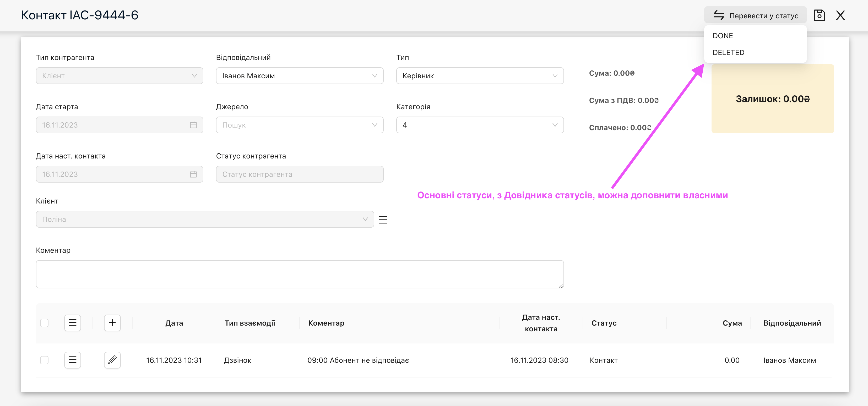
Task: Expand the Відповідальний dropdown showing Іванов Максим
Action: tap(299, 76)
